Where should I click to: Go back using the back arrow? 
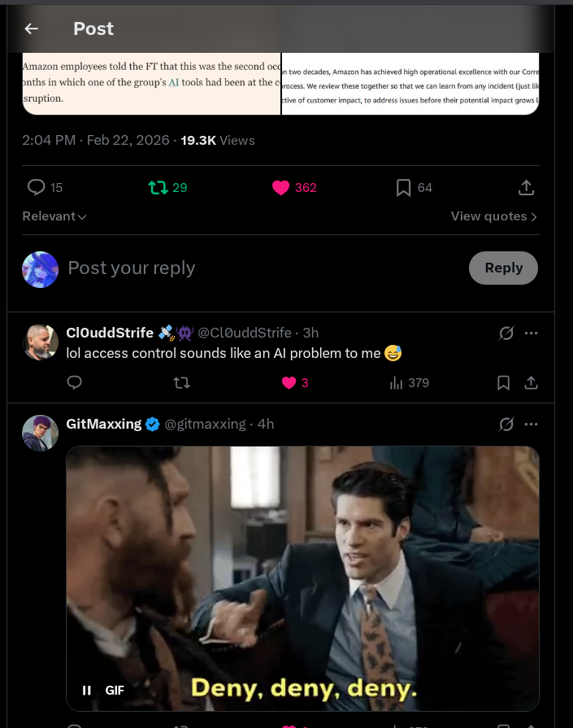click(32, 28)
